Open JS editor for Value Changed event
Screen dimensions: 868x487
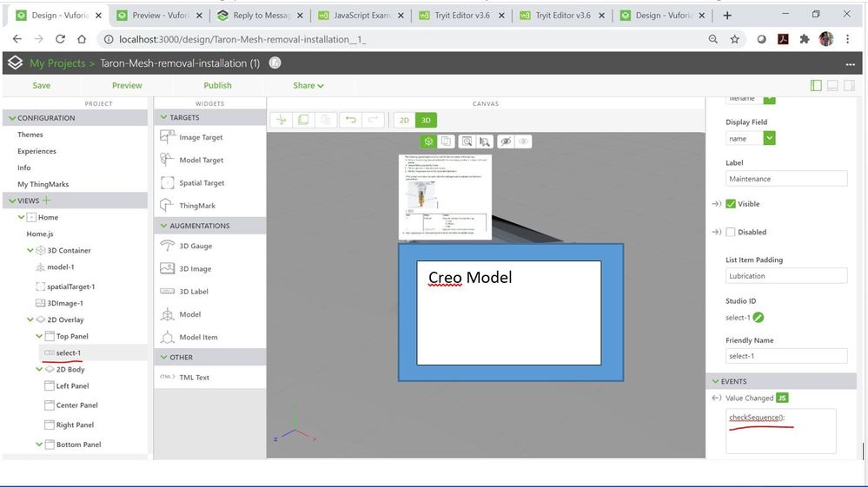click(782, 398)
